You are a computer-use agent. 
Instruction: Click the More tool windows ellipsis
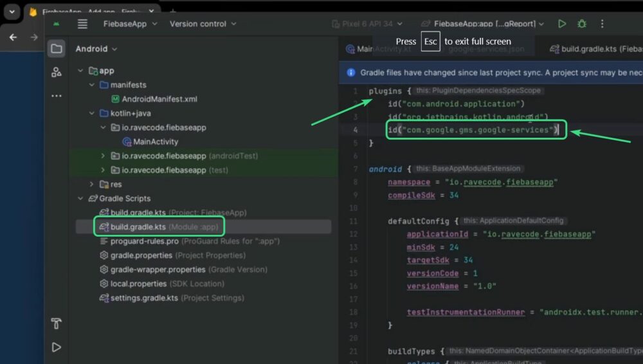click(57, 96)
